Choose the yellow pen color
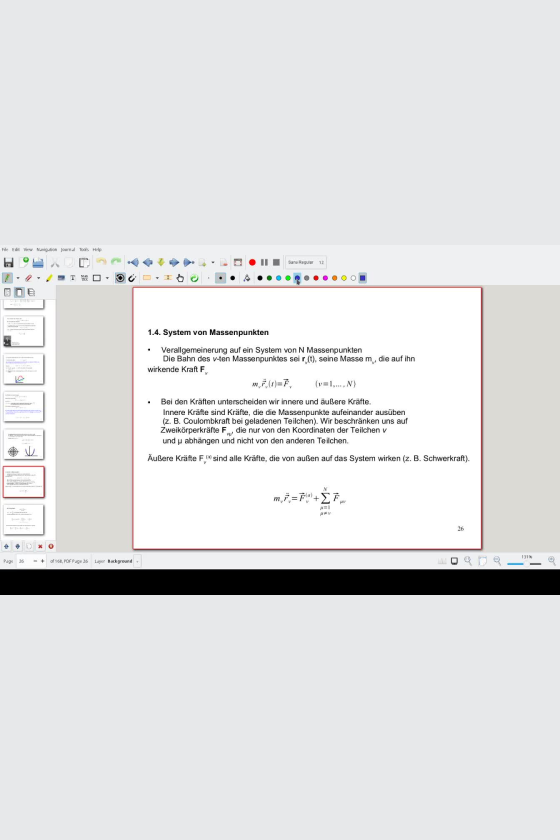Image resolution: width=560 pixels, height=840 pixels. (344, 278)
